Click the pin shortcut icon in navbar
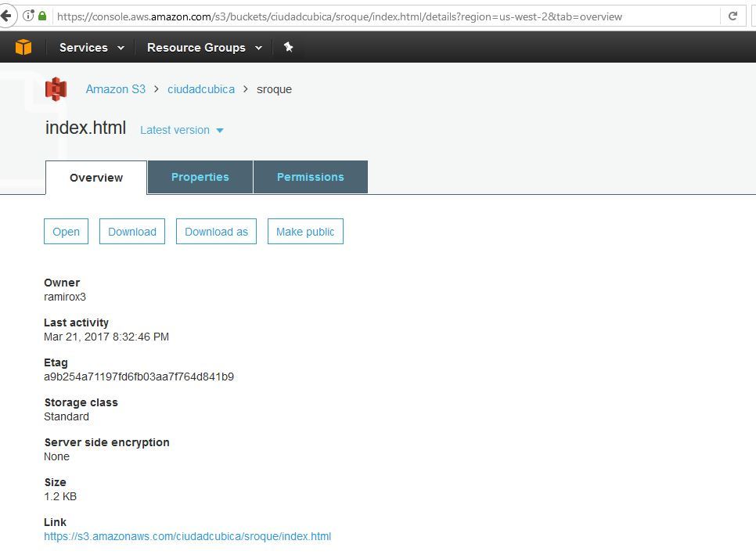Image resolution: width=756 pixels, height=555 pixels. 288,47
